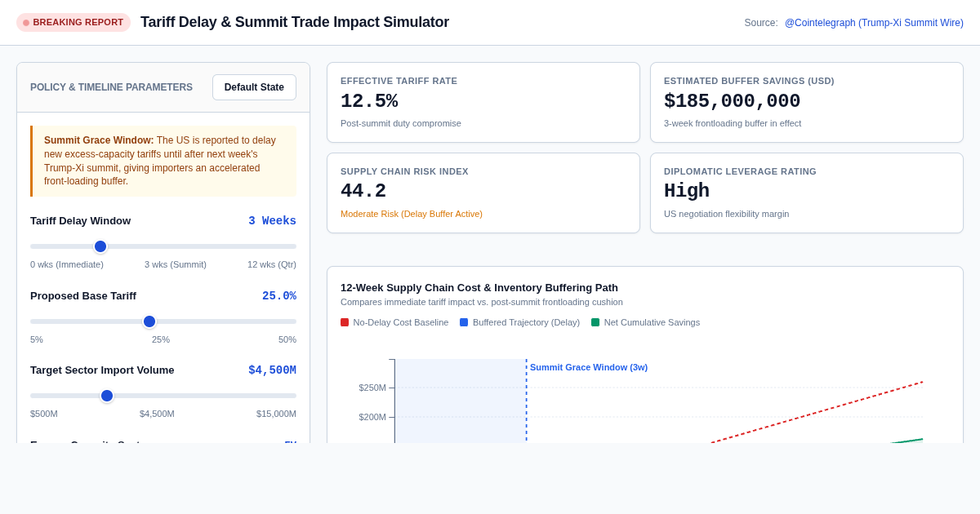The height and width of the screenshot is (514, 980).
Task: Click the red No-Delay Cost Baseline swatch
Action: (345, 322)
